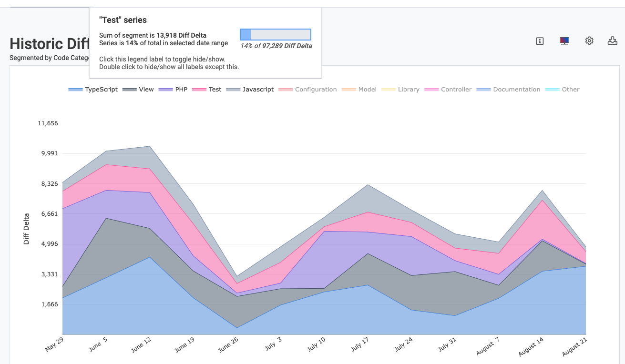Viewport: 625px width, 364px height.
Task: Open chart settings gear icon
Action: click(x=589, y=41)
